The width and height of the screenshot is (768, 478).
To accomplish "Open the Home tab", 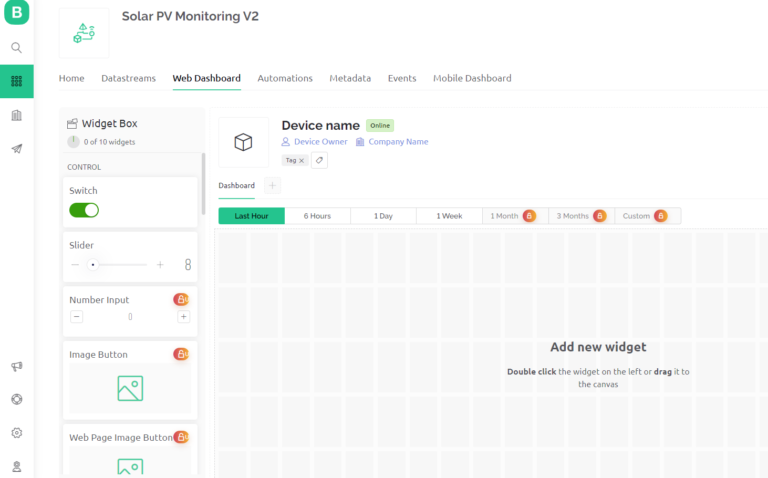I will pos(72,78).
